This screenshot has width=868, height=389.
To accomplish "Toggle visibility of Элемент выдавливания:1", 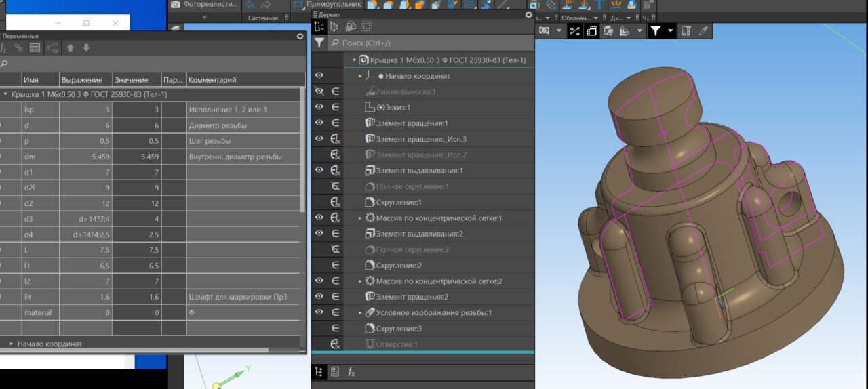I will point(319,170).
